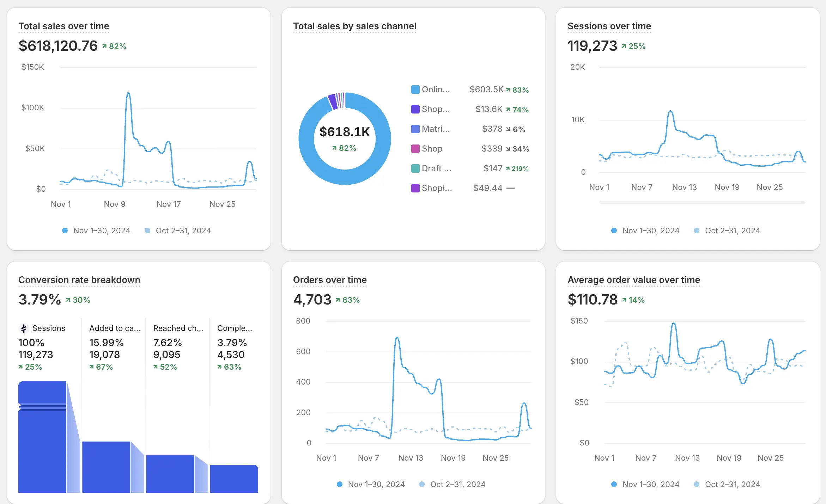
Task: Open the Orders over time report
Action: [330, 280]
